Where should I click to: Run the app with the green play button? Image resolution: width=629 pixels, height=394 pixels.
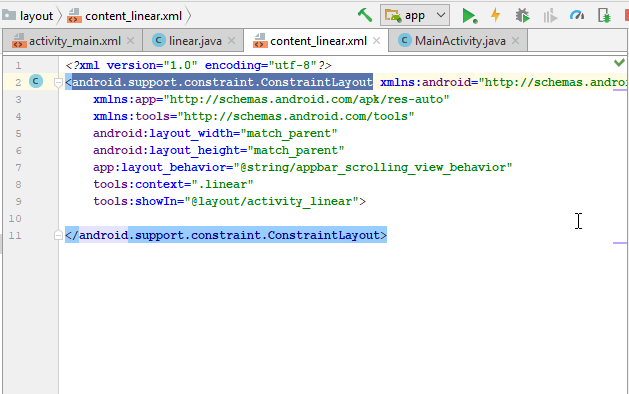(x=469, y=16)
